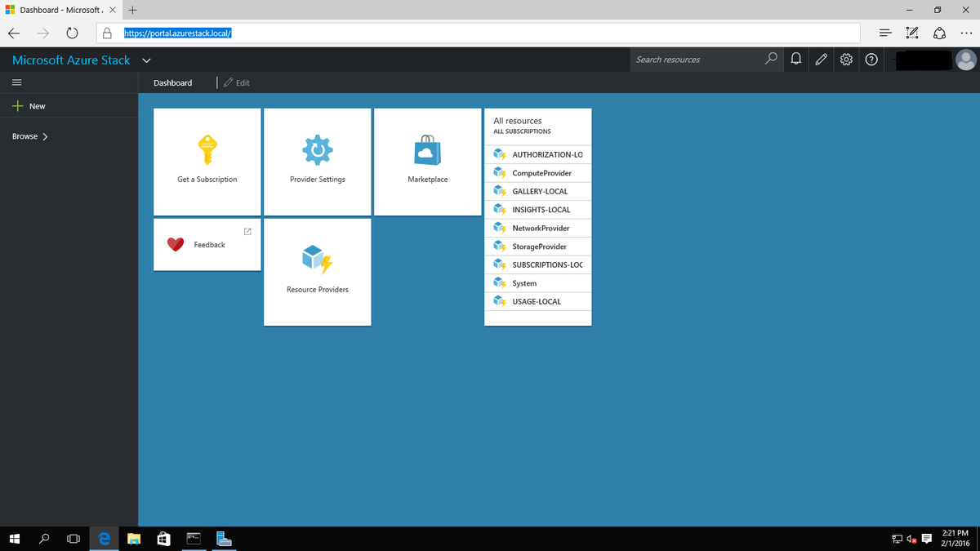Click the Microsoft Azure Stack title
This screenshot has width=980, height=551.
coord(71,60)
